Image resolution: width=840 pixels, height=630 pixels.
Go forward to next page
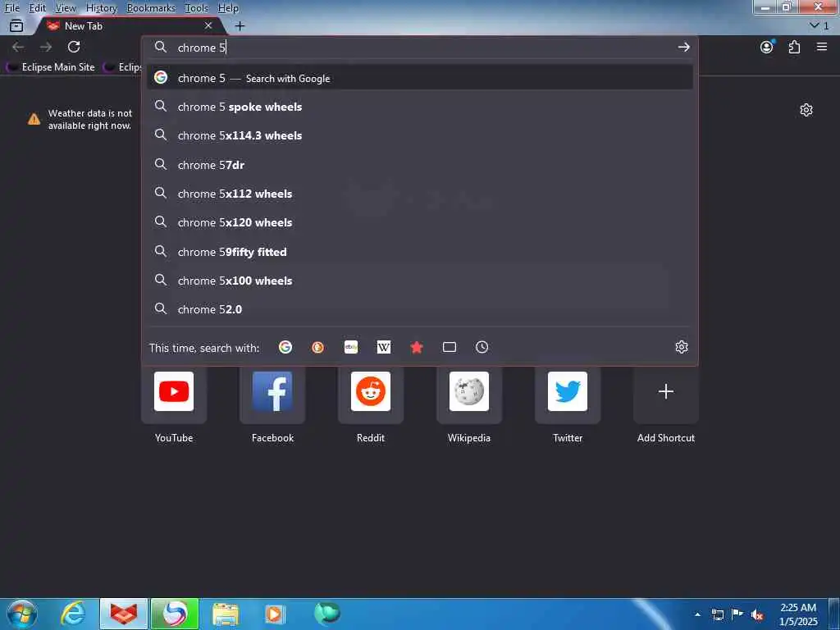tap(46, 47)
